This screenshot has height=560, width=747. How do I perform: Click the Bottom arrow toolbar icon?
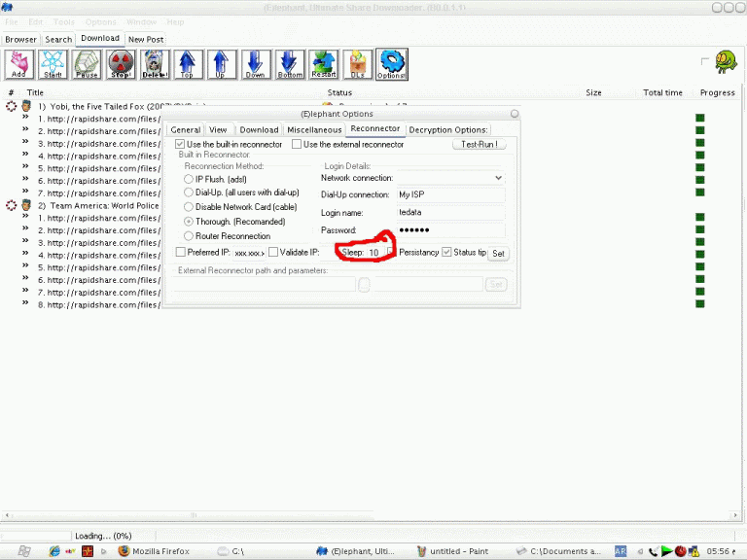pyautogui.click(x=290, y=64)
